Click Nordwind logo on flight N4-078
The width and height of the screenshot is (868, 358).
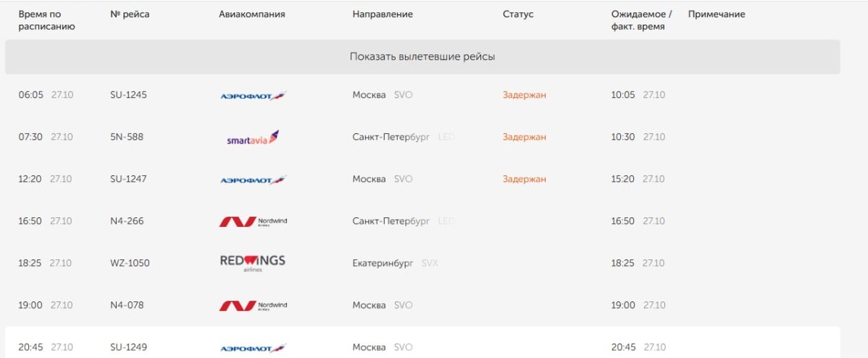[253, 306]
